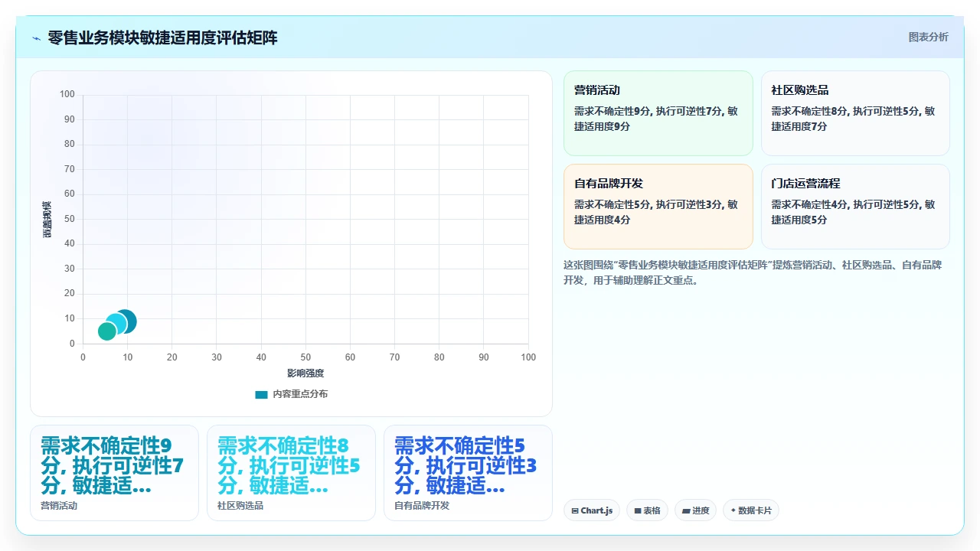Click the 数据卡片 tag chip
980x551 pixels.
click(750, 510)
